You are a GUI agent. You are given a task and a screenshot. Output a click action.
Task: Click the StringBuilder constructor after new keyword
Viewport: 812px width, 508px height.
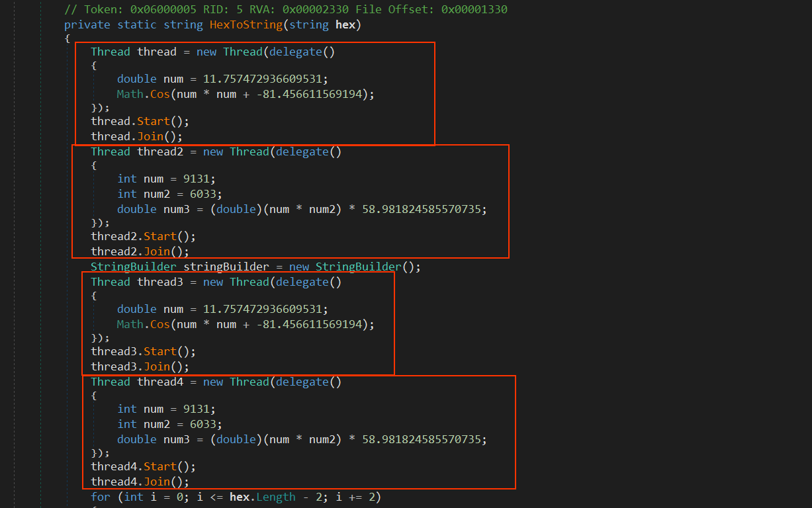coord(359,267)
